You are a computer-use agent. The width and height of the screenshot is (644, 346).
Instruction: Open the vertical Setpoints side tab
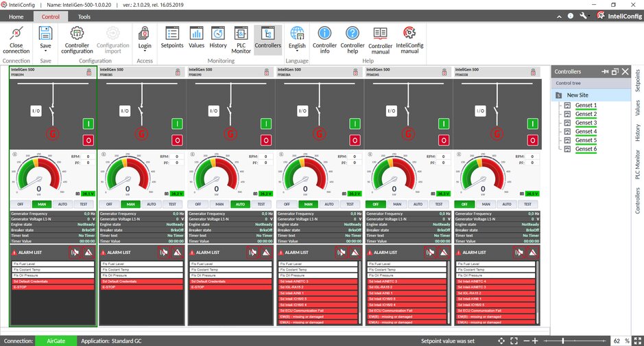[x=637, y=80]
